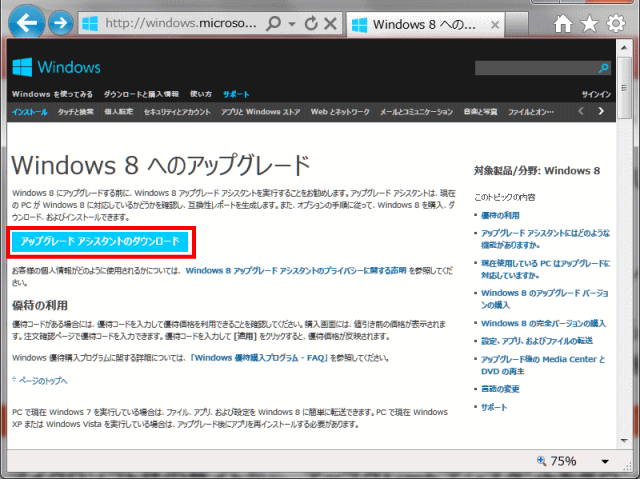Select 'アプリと Windows ストア' sub-navigation item
Image resolution: width=640 pixels, height=480 pixels.
coord(260,112)
